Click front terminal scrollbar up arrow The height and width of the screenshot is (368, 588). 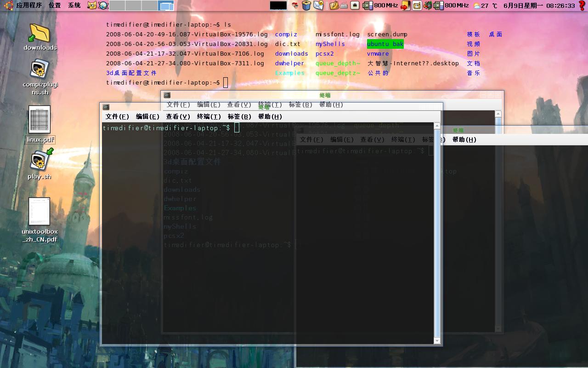coord(437,126)
